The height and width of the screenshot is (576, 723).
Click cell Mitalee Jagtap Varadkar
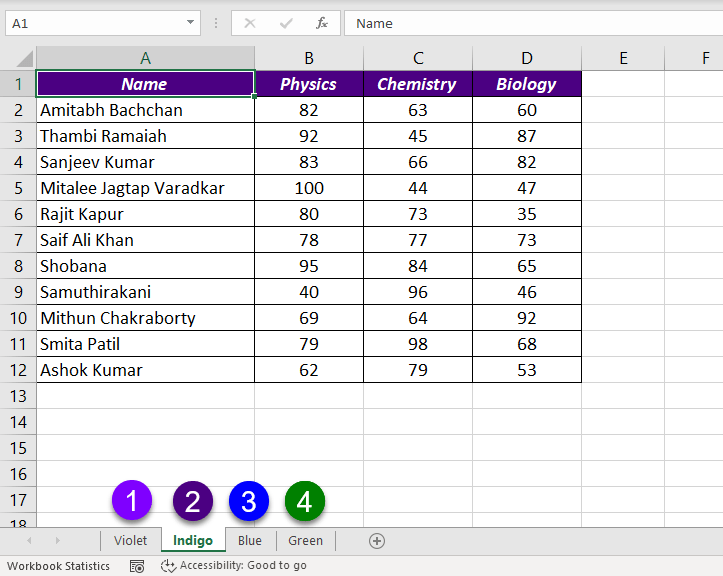click(145, 188)
